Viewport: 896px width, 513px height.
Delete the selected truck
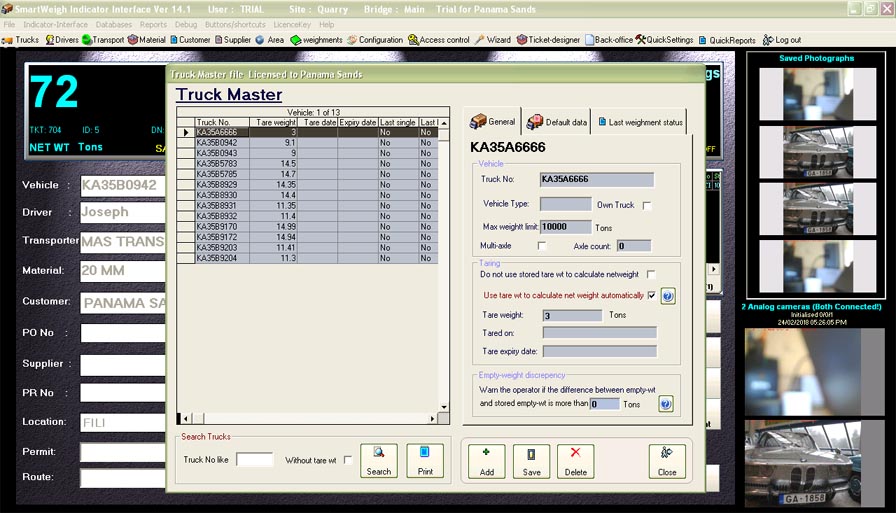(x=575, y=461)
